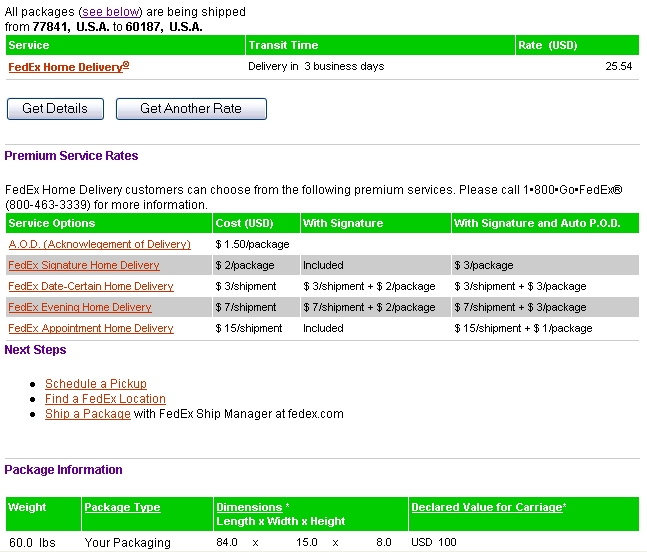The width and height of the screenshot is (647, 552).
Task: Click the 60.0 lbs weight value
Action: 31,542
